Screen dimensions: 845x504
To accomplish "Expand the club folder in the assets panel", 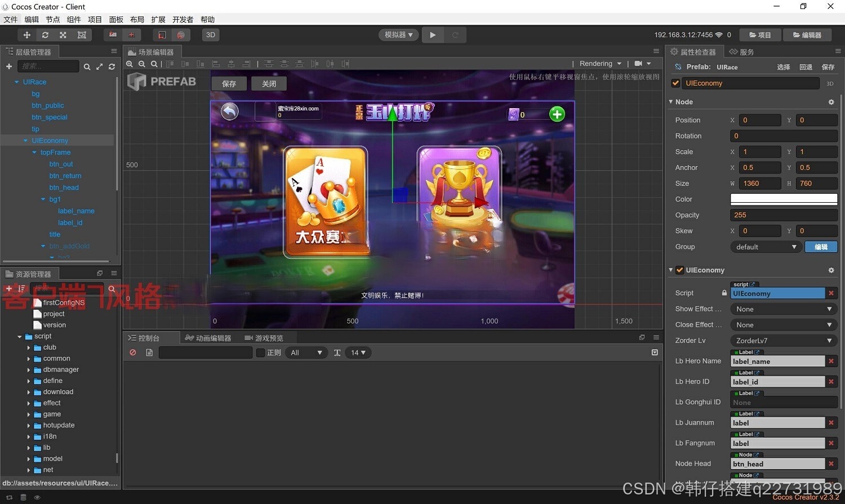I will (x=29, y=348).
